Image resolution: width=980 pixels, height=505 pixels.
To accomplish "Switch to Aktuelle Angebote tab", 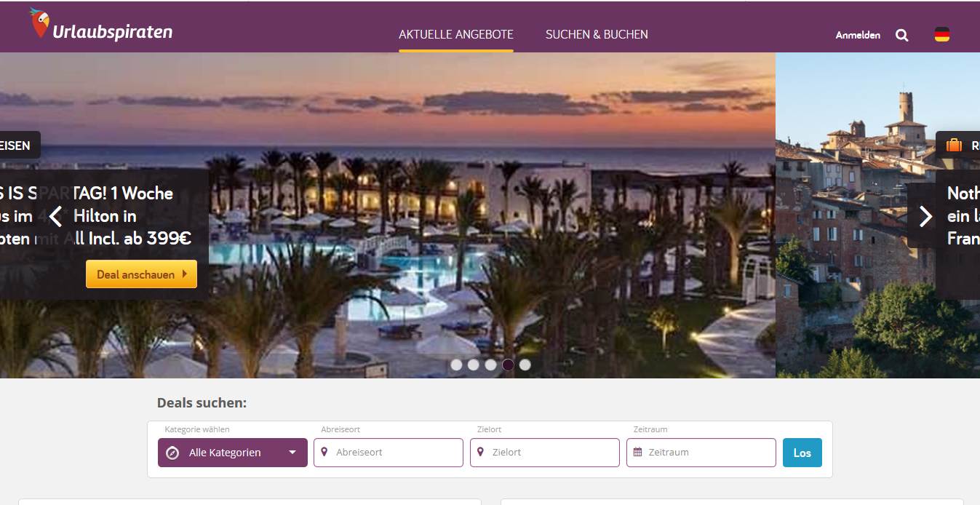I will [x=456, y=34].
